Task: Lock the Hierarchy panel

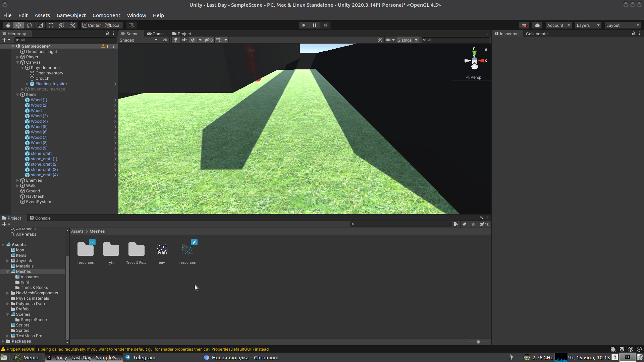Action: click(x=108, y=33)
